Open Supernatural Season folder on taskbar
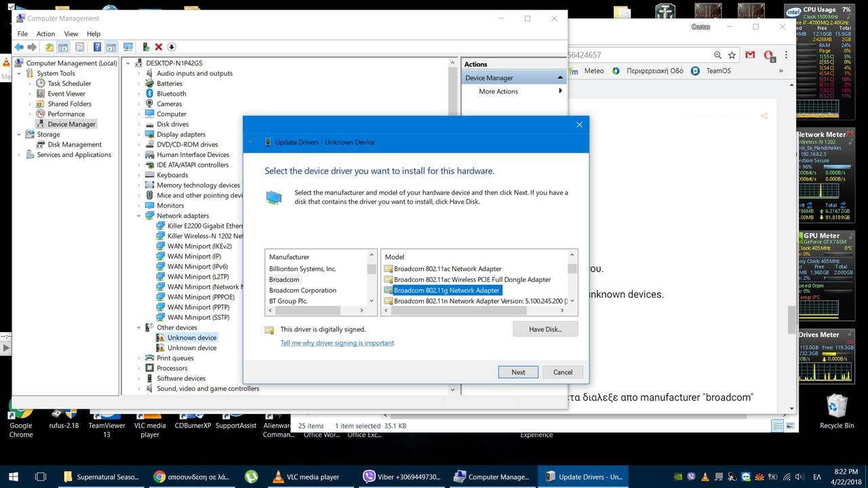Image resolution: width=868 pixels, height=488 pixels. (100, 476)
